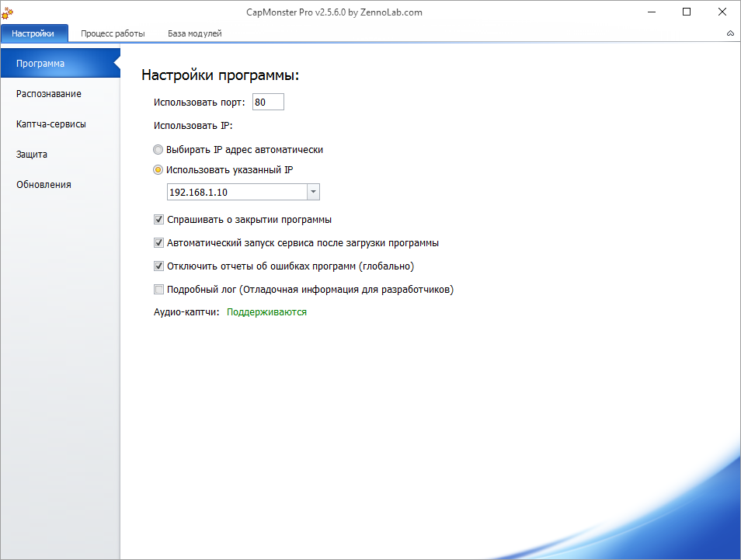The width and height of the screenshot is (741, 560).
Task: Maximize the CapMonster Pro window
Action: click(x=687, y=12)
